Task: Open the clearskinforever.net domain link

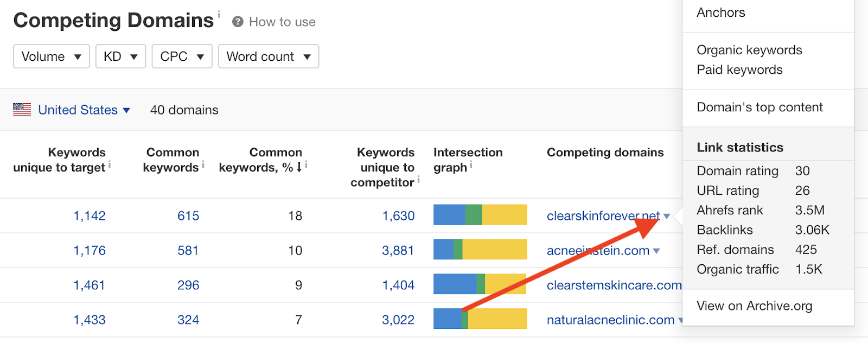Action: (x=603, y=216)
